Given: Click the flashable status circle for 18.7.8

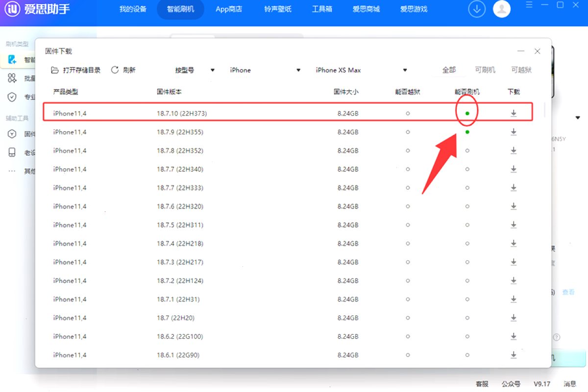Looking at the screenshot, I should pyautogui.click(x=467, y=151).
